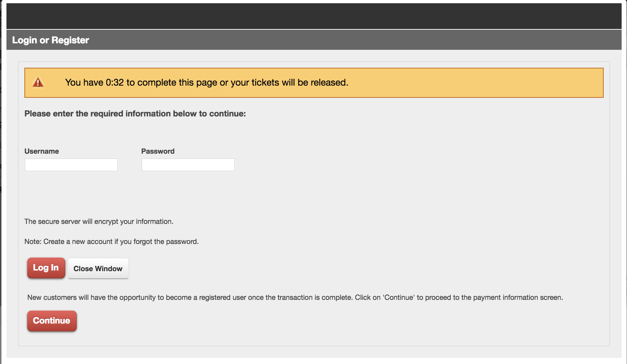This screenshot has height=364, width=627.
Task: Focus the Password input field
Action: [188, 165]
